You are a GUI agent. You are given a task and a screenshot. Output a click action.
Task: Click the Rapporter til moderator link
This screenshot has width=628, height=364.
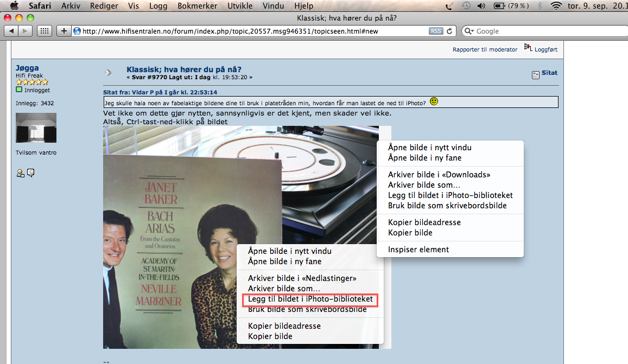pos(485,49)
